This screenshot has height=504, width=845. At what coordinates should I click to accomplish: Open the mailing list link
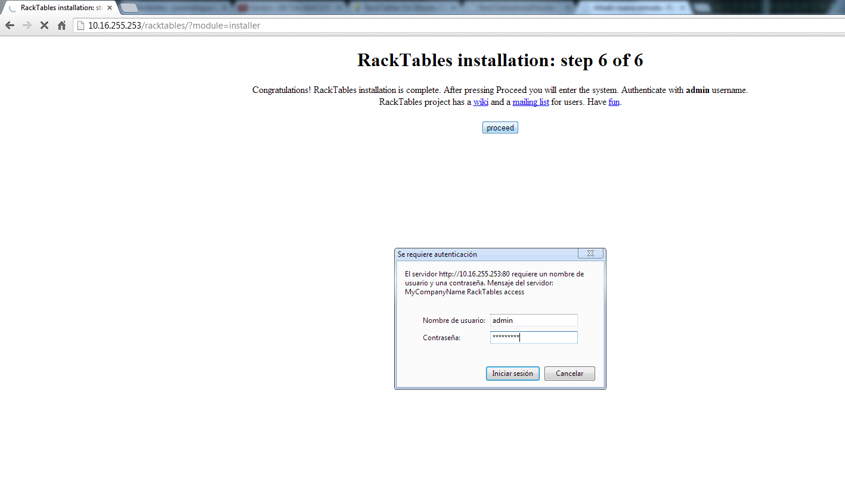tap(531, 102)
